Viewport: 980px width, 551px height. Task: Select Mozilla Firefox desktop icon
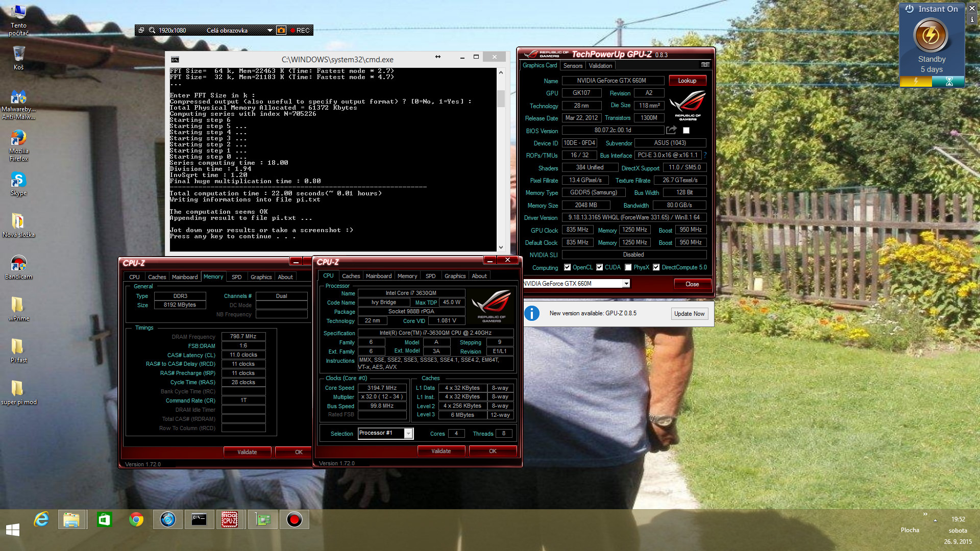pyautogui.click(x=18, y=145)
